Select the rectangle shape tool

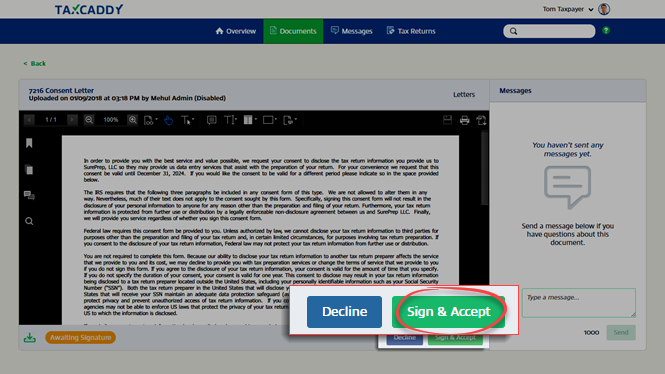pos(268,120)
